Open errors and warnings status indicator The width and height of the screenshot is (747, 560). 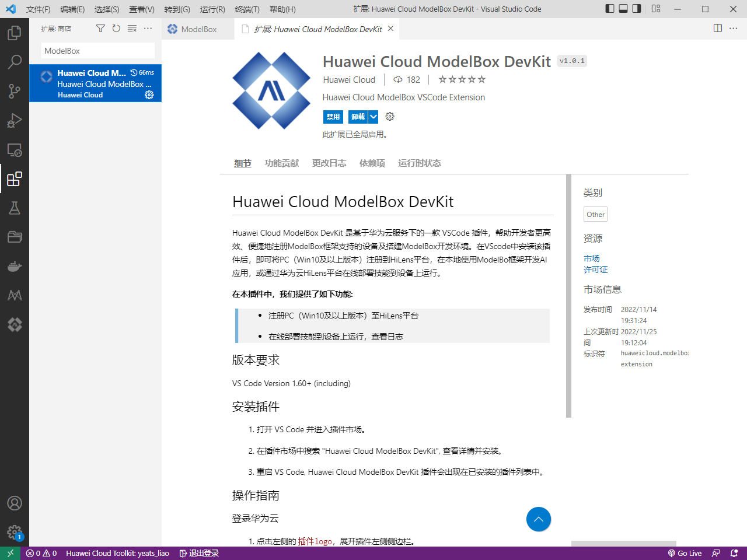(41, 553)
